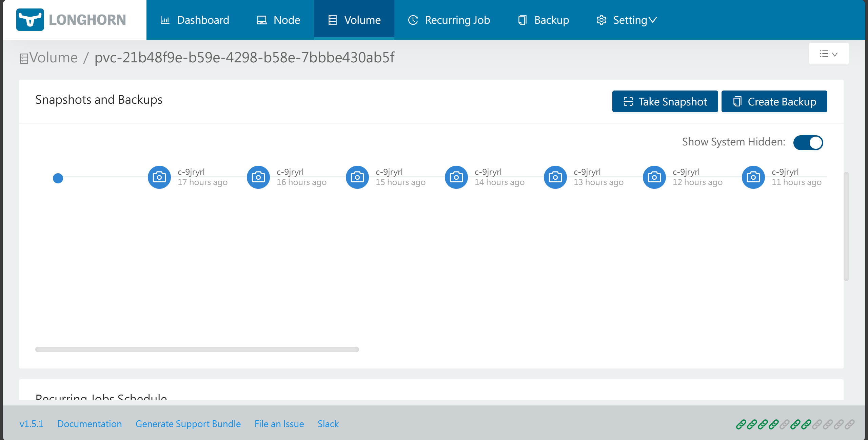Open the Generate Support Bundle link
The width and height of the screenshot is (868, 440).
[x=188, y=424]
